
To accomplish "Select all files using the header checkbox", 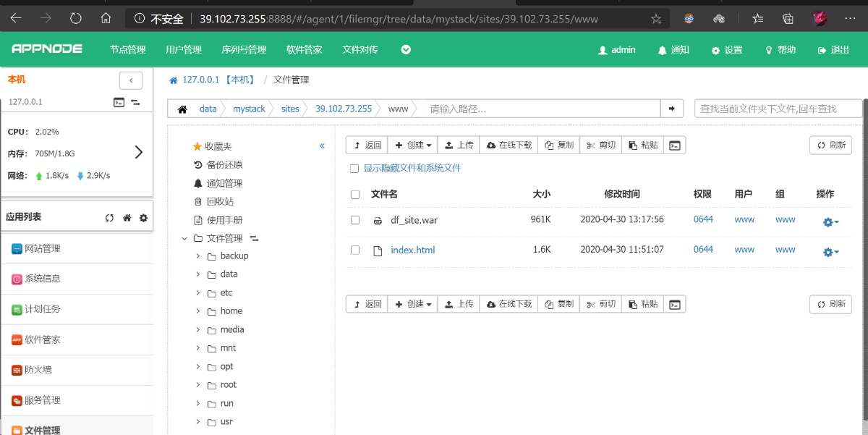I will point(354,193).
